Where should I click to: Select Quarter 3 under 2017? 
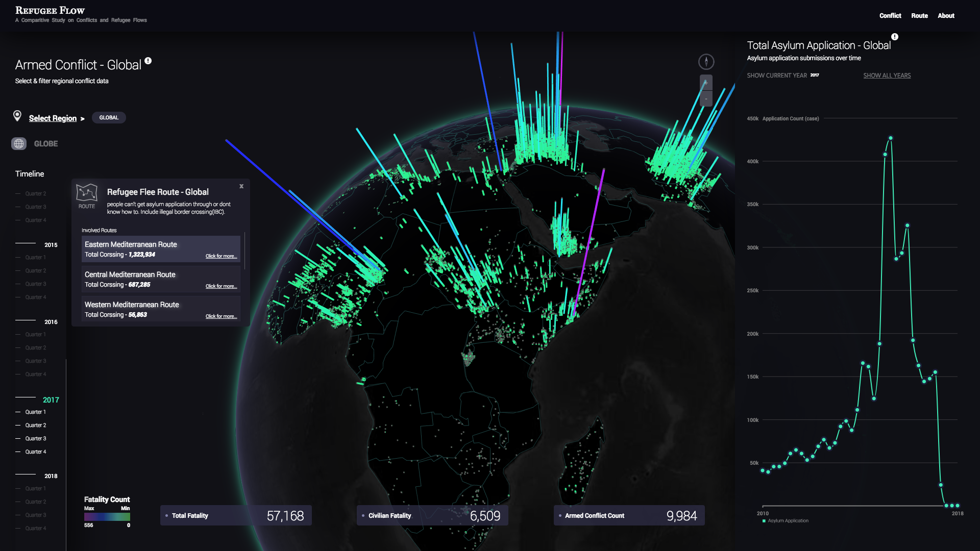(x=35, y=439)
